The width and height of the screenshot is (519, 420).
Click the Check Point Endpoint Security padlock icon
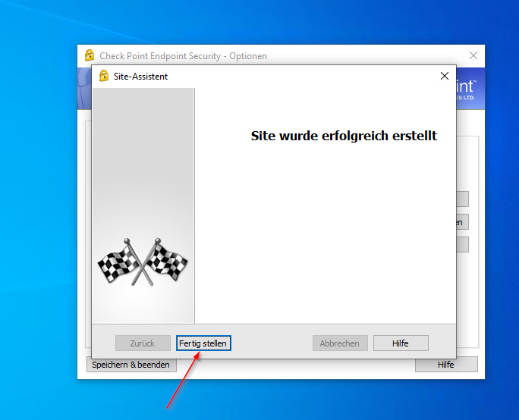click(90, 55)
